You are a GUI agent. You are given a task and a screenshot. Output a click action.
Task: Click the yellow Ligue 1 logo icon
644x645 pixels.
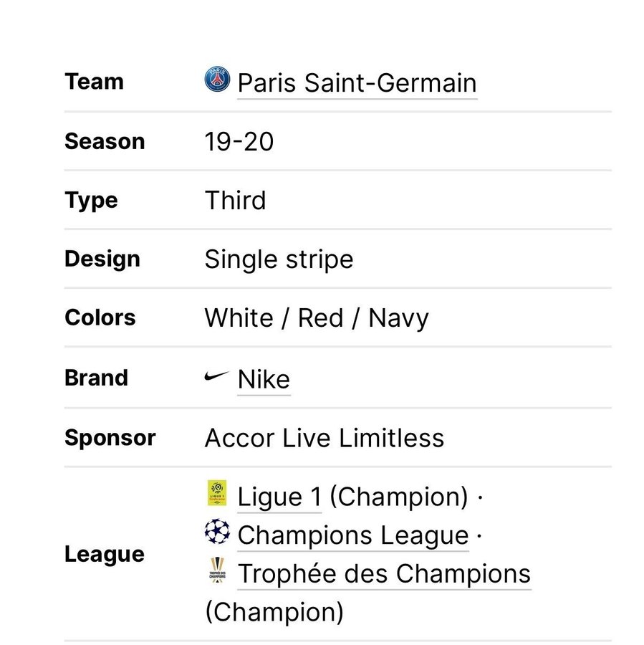[216, 494]
